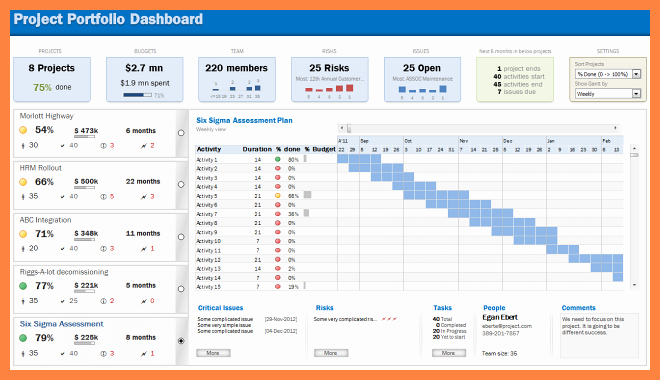Select the ABC Integration project radio button
Image resolution: width=660 pixels, height=380 pixels.
click(x=181, y=237)
